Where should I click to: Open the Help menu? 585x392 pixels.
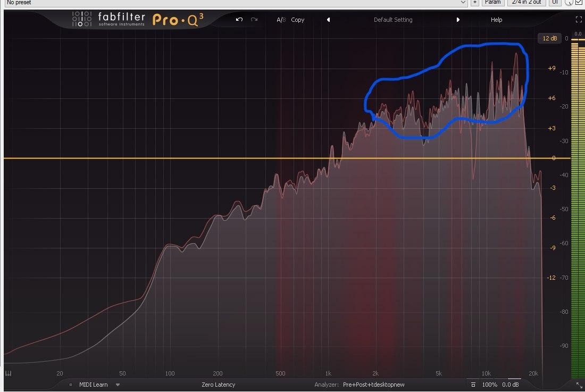pyautogui.click(x=496, y=20)
